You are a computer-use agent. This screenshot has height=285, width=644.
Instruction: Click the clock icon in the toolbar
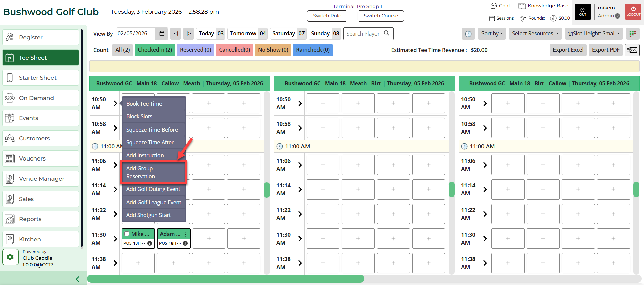point(468,34)
